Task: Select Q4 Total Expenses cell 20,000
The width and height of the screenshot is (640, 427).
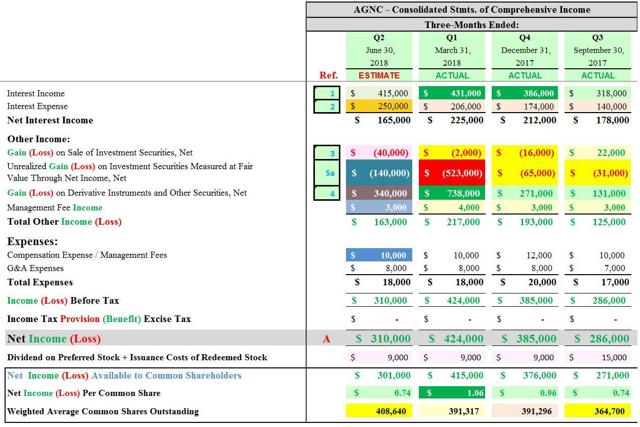Action: [524, 282]
